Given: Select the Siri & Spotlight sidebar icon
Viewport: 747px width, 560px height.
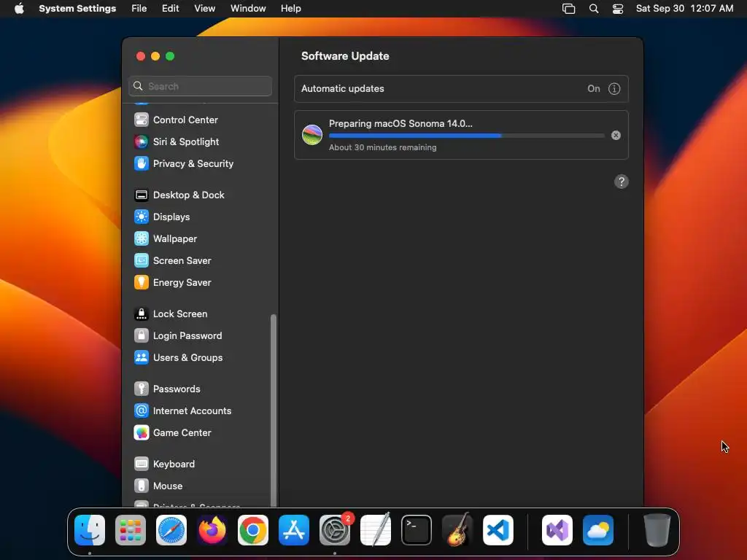Looking at the screenshot, I should click(141, 142).
